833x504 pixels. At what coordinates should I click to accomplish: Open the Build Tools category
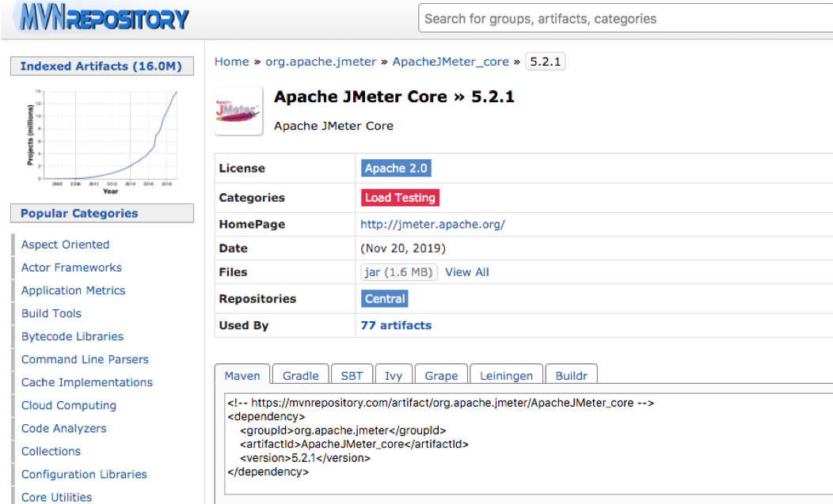pos(51,313)
